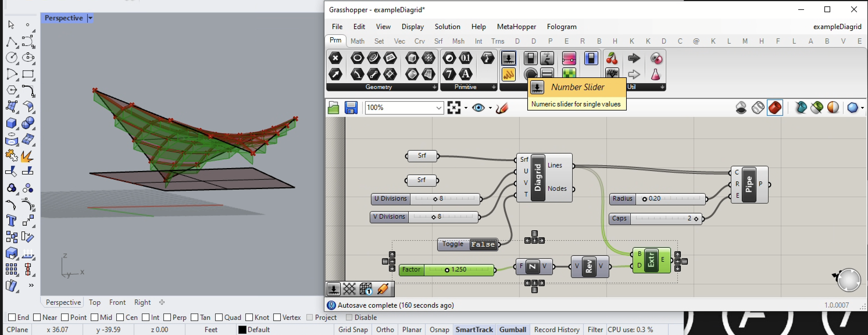The width and height of the screenshot is (868, 335).
Task: Open the dropdown arrow beside preview eye icon
Action: click(x=490, y=108)
